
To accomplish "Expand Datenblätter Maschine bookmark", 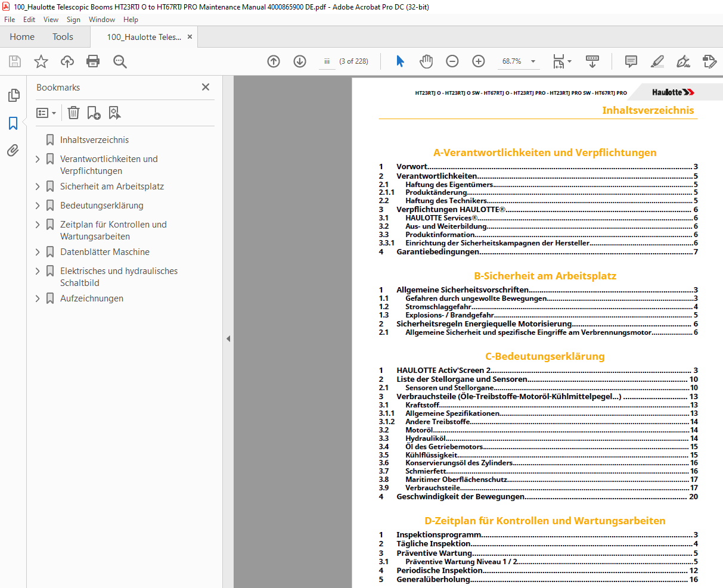I will [38, 252].
